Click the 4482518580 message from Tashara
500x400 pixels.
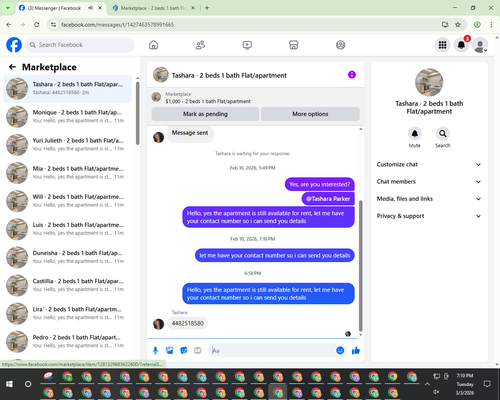(x=188, y=323)
